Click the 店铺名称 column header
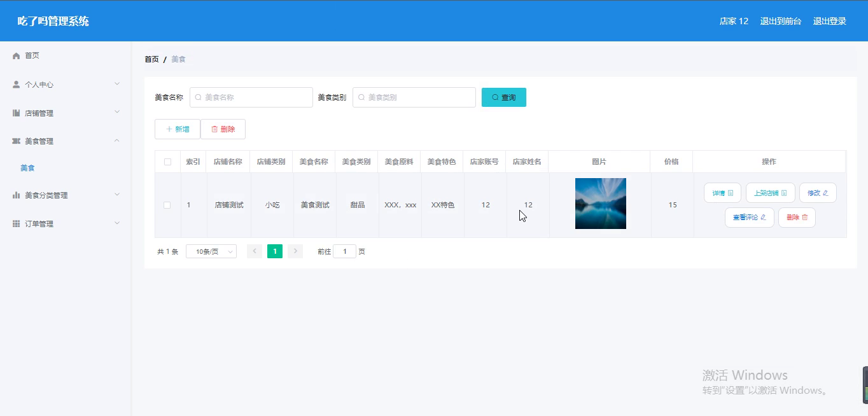 point(228,162)
